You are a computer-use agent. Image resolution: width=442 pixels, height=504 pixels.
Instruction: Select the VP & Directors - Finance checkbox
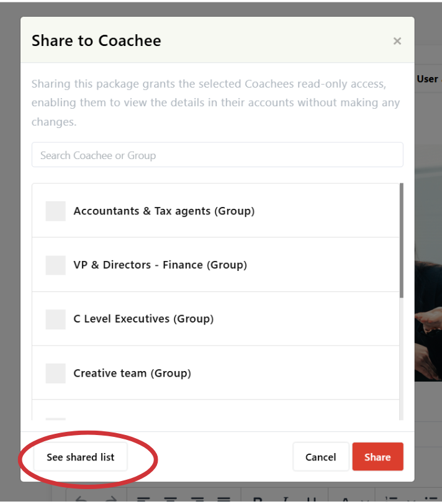(x=56, y=265)
